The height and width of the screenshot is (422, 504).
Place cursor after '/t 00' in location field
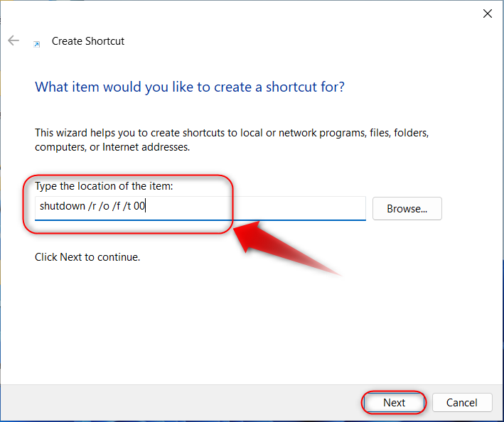click(x=146, y=207)
